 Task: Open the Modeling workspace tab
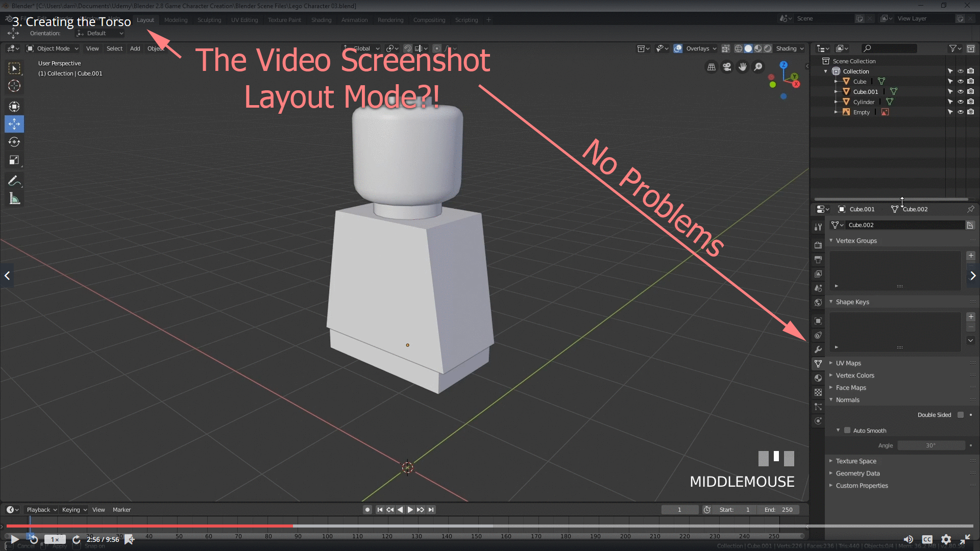[x=176, y=19]
